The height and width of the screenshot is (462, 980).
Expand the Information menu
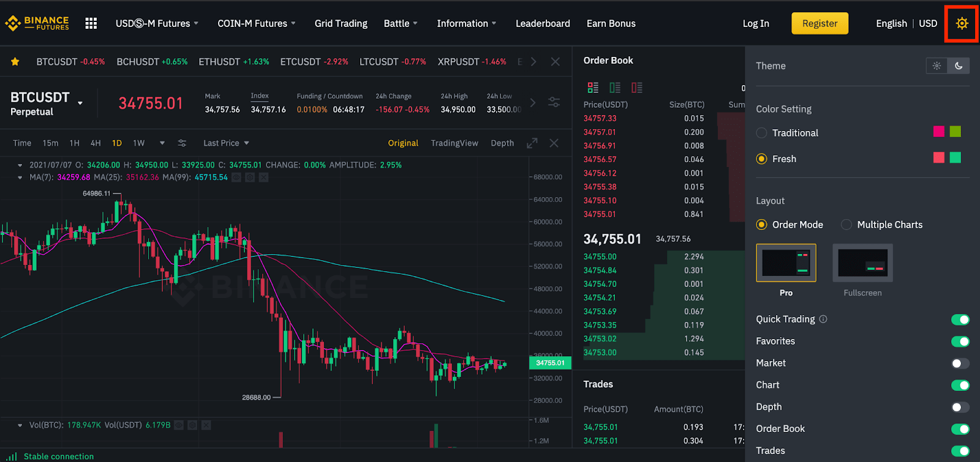click(466, 23)
